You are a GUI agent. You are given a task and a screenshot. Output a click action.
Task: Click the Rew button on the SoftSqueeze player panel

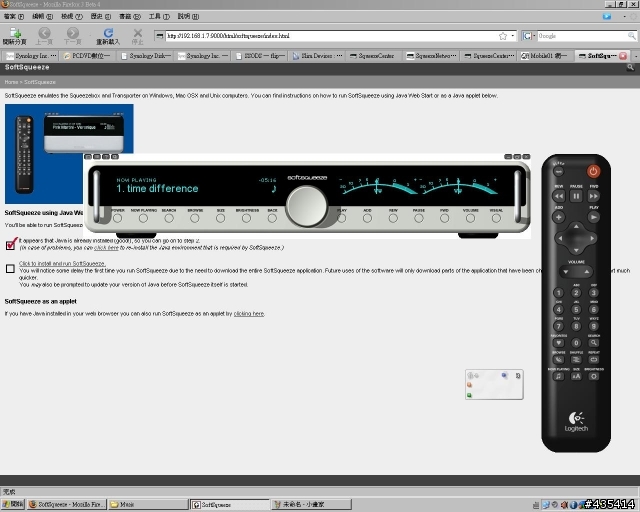click(393, 218)
